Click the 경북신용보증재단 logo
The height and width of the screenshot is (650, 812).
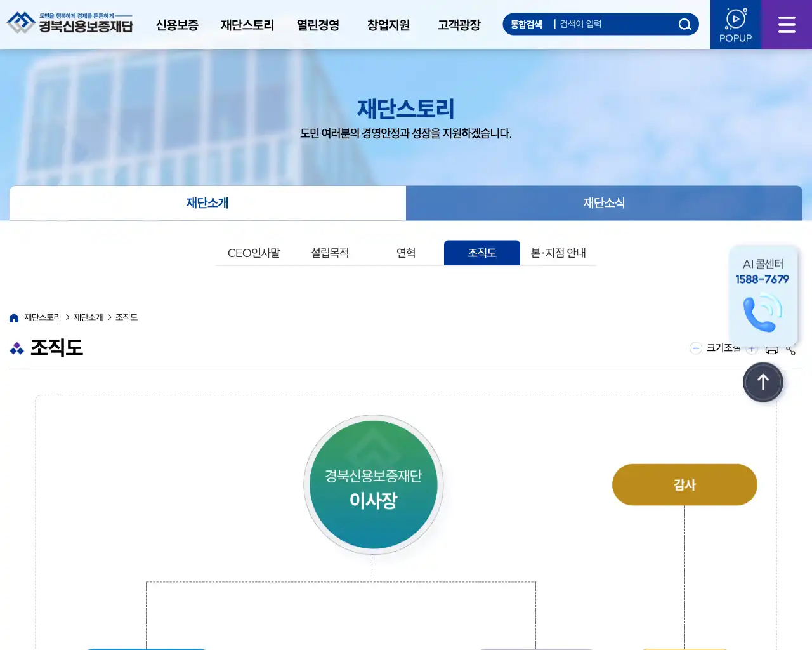click(x=70, y=23)
